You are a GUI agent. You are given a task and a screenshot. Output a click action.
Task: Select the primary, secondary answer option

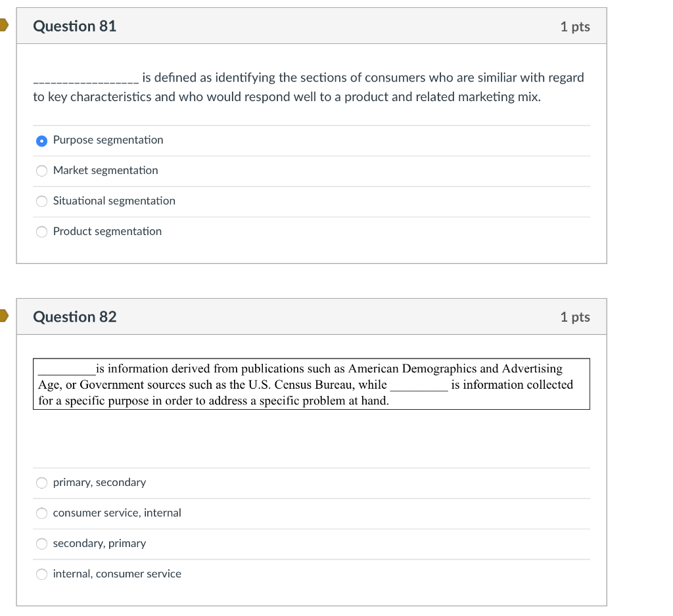point(41,483)
